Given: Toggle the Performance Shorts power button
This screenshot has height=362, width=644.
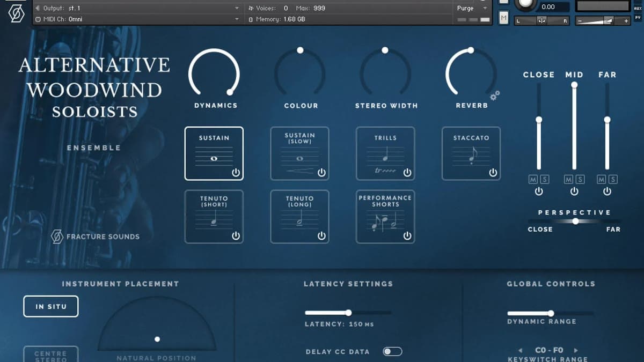Looking at the screenshot, I should tap(407, 236).
